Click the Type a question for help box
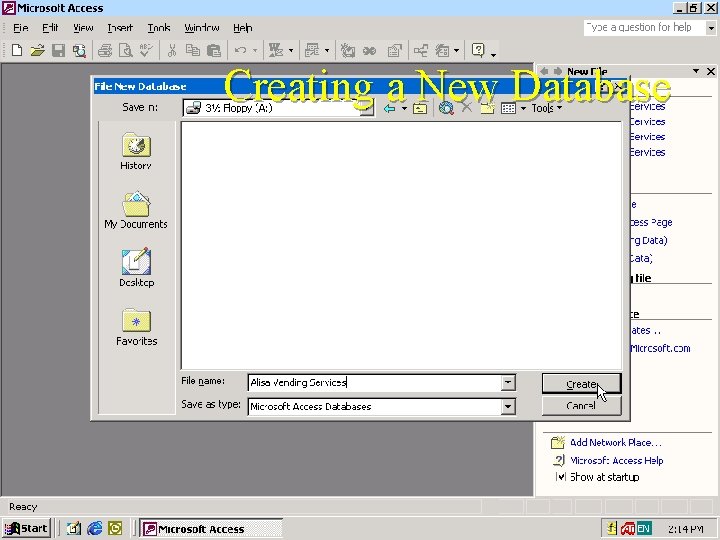Viewport: 720px width, 540px height. click(643, 28)
